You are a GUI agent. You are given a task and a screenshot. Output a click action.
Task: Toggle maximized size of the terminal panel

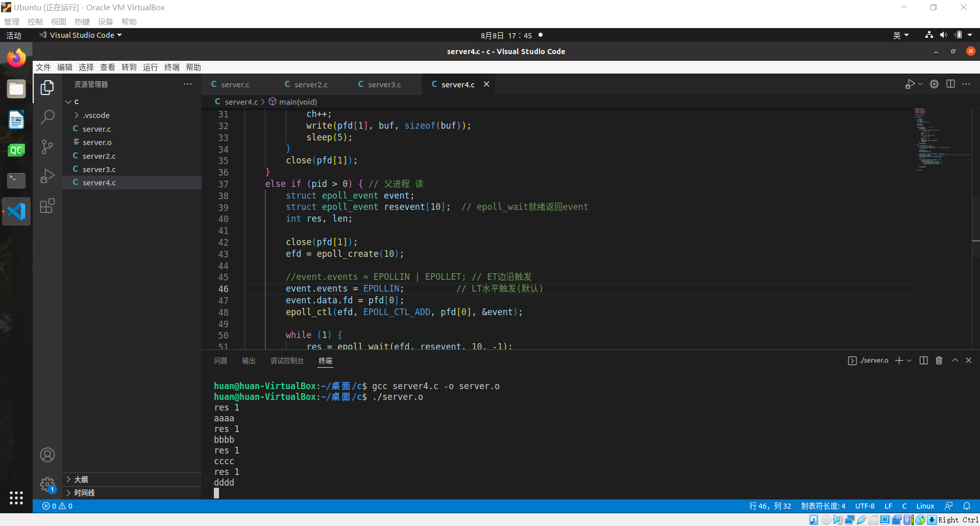[x=955, y=361]
